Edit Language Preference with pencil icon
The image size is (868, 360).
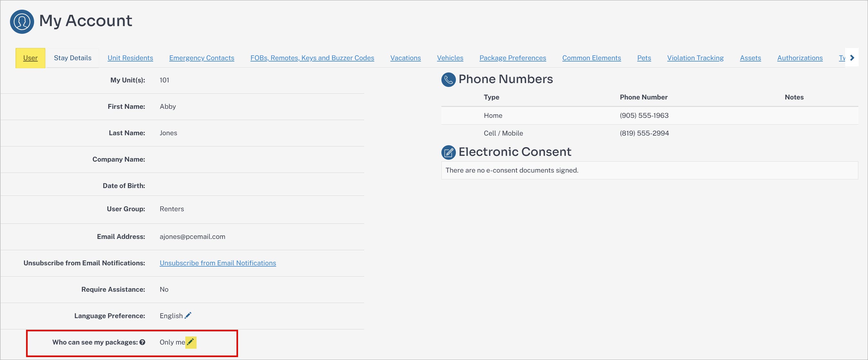(x=188, y=316)
